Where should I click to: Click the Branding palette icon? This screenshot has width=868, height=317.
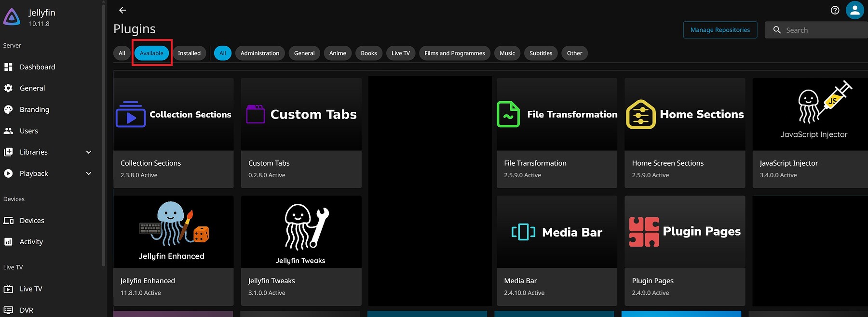pos(8,109)
